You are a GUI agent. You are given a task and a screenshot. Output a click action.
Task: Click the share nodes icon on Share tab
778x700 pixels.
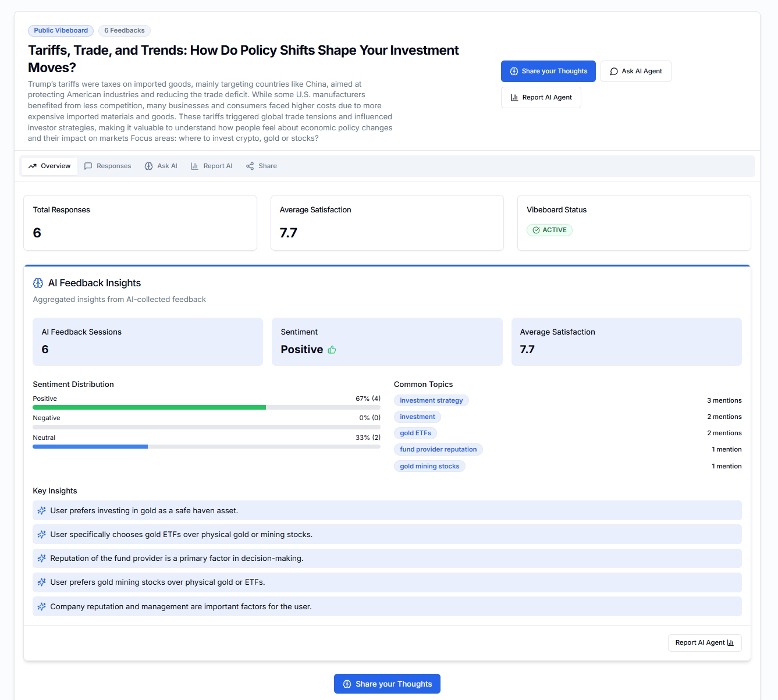[x=250, y=166]
